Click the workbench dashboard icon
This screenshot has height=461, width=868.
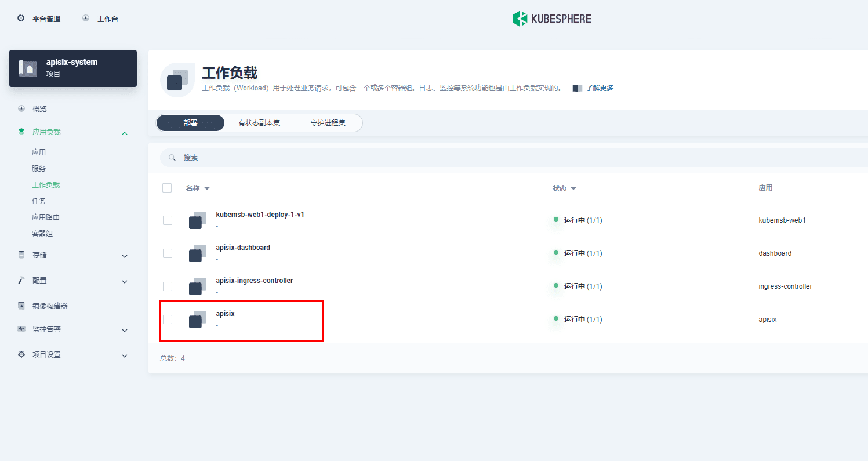coord(86,19)
